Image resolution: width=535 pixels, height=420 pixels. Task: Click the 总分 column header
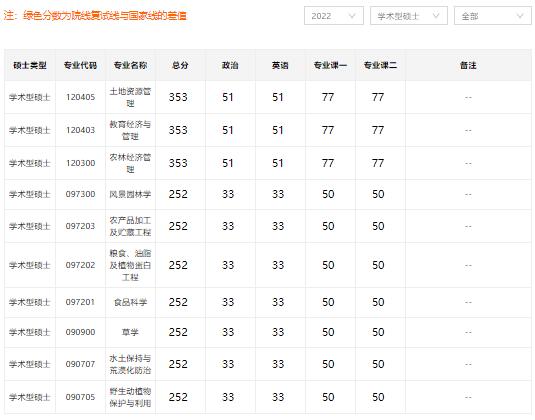coord(180,65)
